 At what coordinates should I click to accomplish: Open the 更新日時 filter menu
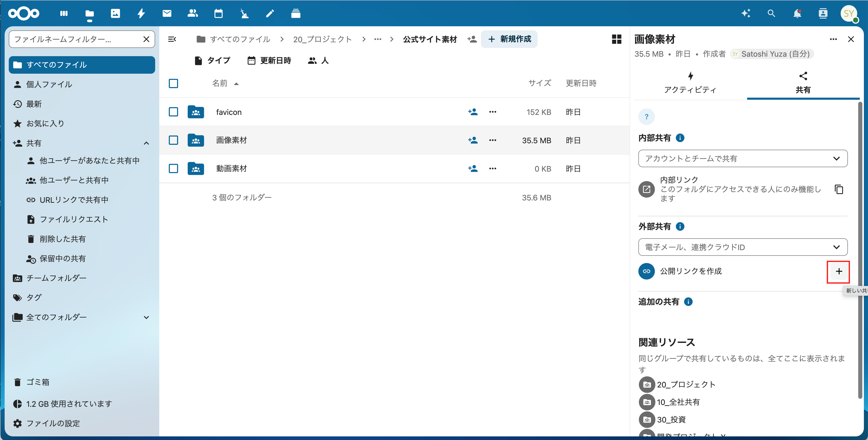pos(269,61)
